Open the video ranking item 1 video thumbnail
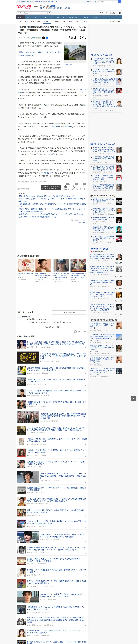 [x=119, y=201]
